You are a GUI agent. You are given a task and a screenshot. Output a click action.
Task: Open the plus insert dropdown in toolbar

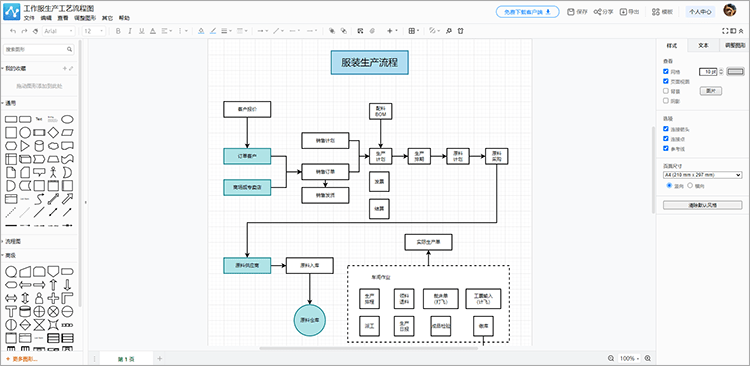pos(392,31)
